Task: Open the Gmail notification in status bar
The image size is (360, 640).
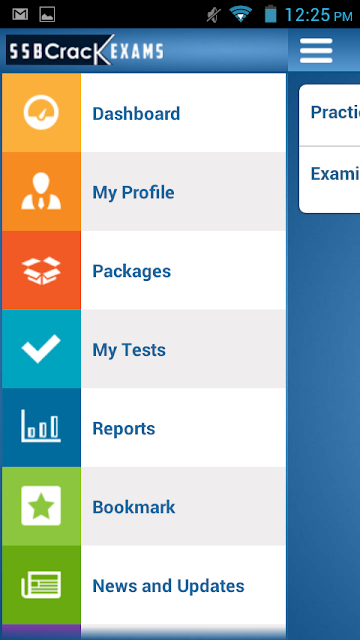Action: (20, 15)
